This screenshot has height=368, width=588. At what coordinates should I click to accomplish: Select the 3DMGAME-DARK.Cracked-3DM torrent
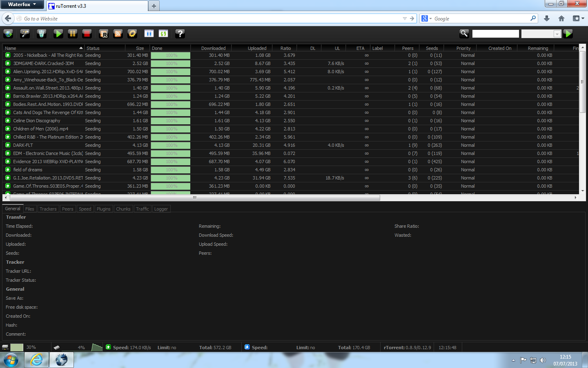[x=291, y=63]
